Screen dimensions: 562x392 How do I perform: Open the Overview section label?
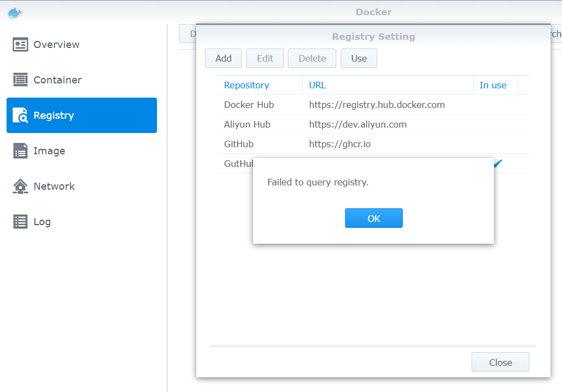click(x=57, y=45)
